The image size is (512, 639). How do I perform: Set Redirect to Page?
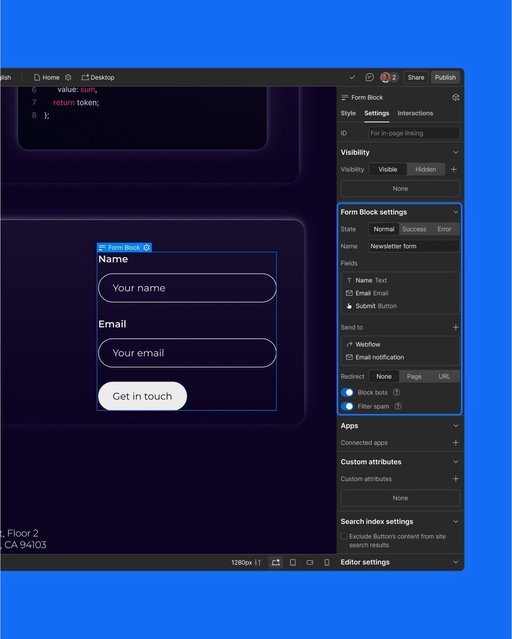point(414,377)
